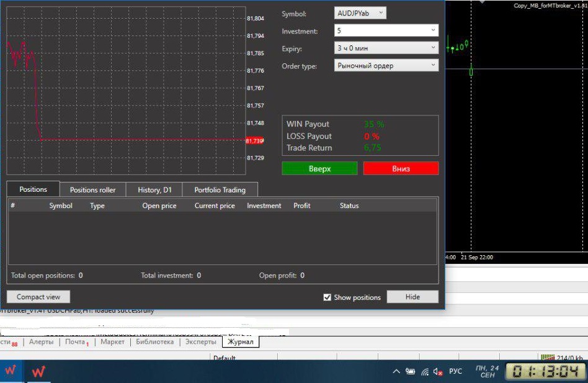Open the network connection tray icon
Screen dimensions: 588x383
[425, 372]
